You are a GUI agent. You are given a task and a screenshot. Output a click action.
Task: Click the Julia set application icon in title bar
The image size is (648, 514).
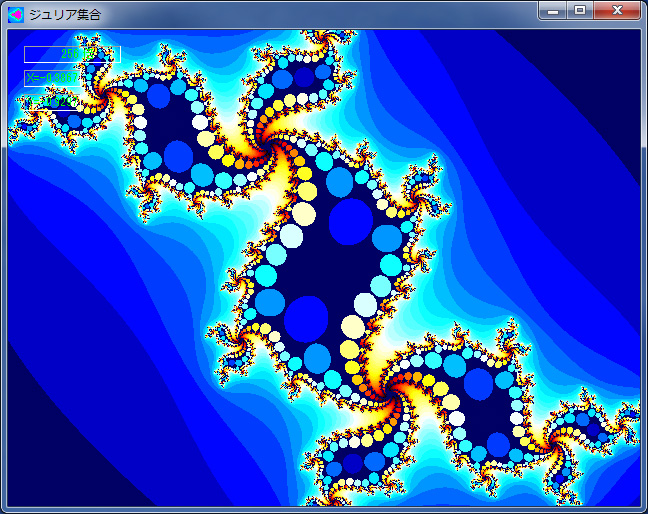click(x=16, y=15)
